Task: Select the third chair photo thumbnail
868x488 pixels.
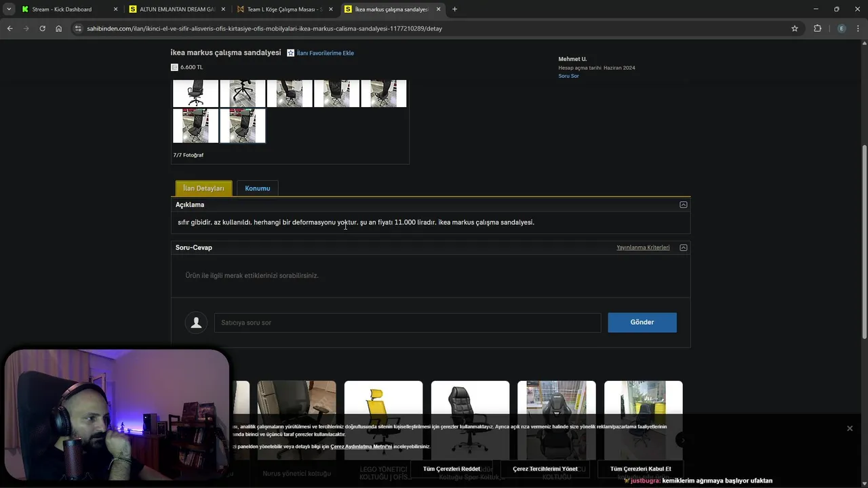Action: (x=290, y=94)
